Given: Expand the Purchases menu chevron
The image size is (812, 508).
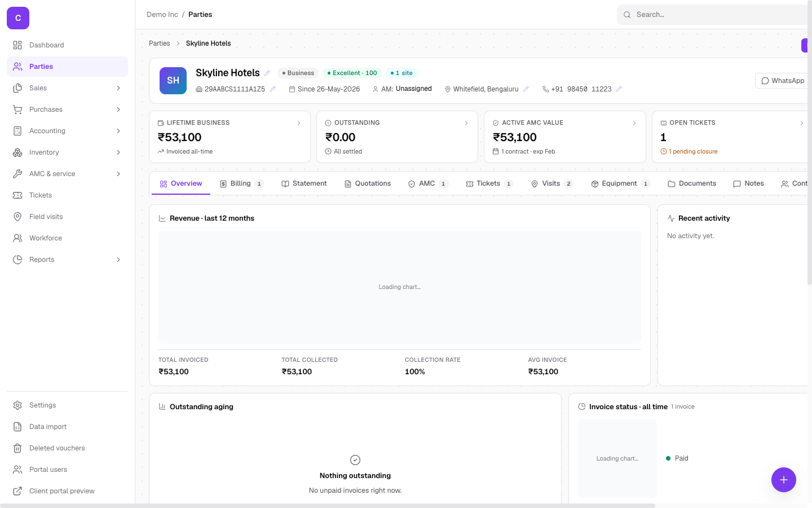Looking at the screenshot, I should tap(118, 110).
